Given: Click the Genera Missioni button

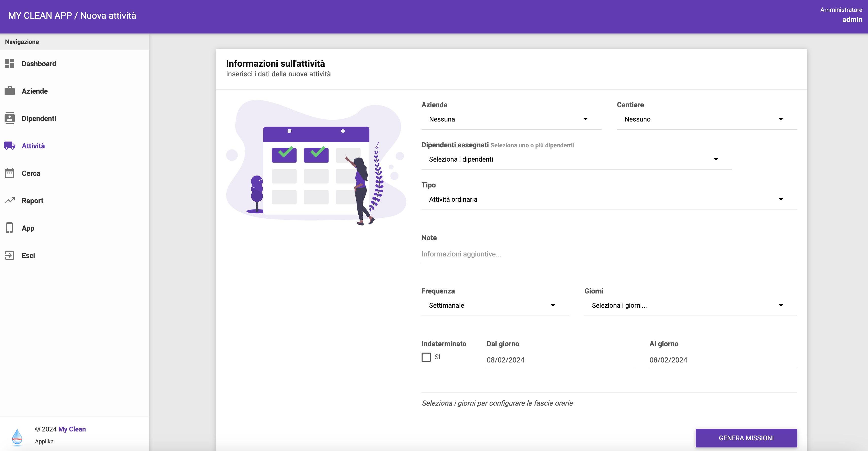Looking at the screenshot, I should (x=746, y=438).
